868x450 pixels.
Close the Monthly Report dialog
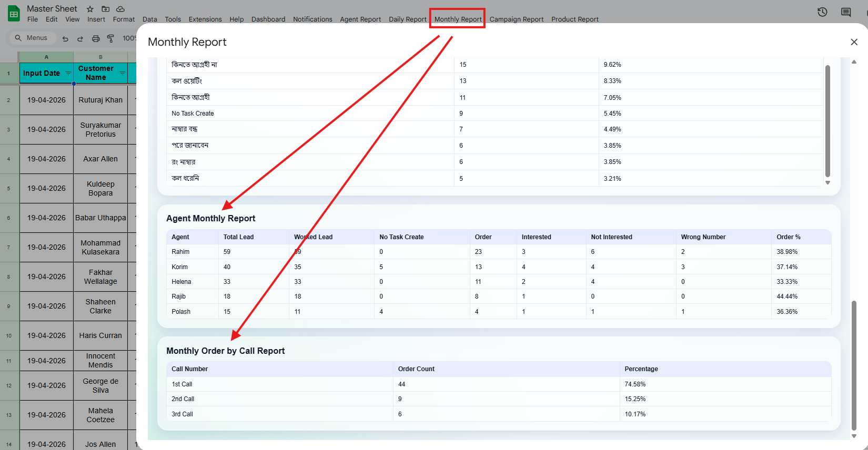(x=854, y=42)
